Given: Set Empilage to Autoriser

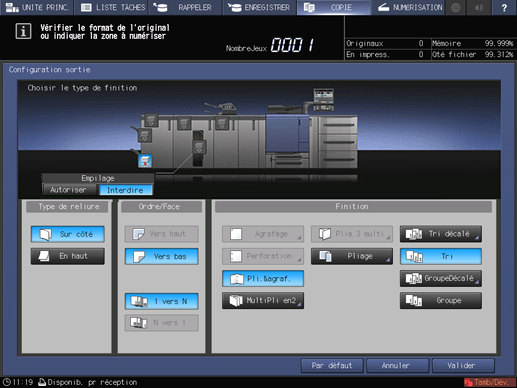Looking at the screenshot, I should click(x=68, y=190).
